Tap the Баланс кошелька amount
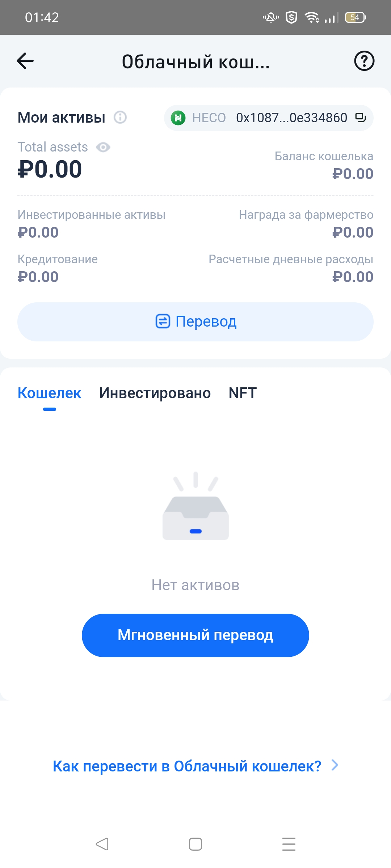391x868 pixels. [x=353, y=174]
